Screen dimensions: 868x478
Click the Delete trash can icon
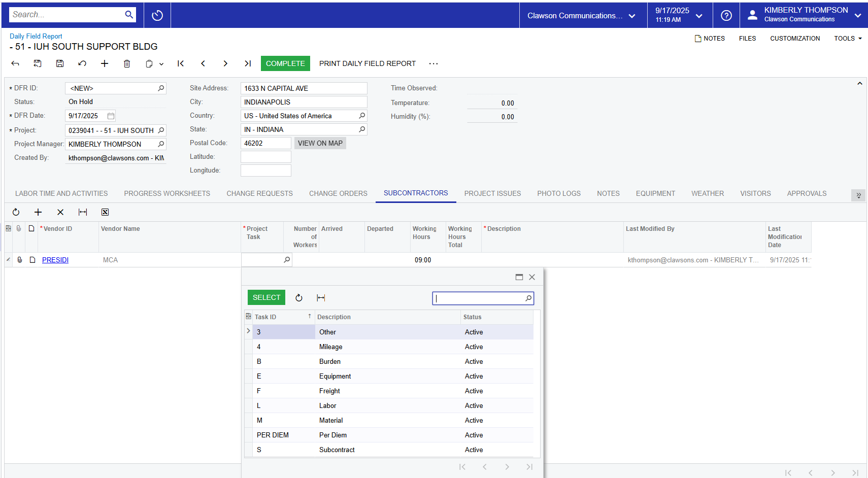coord(127,63)
